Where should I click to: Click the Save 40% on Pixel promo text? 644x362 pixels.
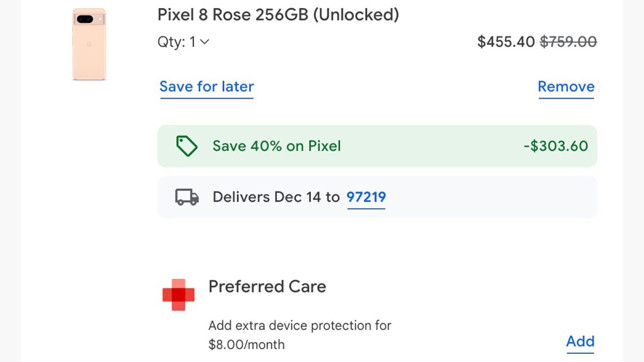point(276,146)
